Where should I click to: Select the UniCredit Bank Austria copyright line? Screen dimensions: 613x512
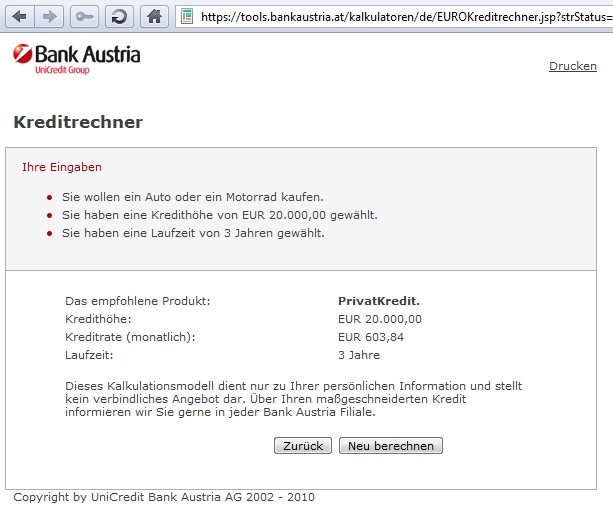tap(164, 497)
